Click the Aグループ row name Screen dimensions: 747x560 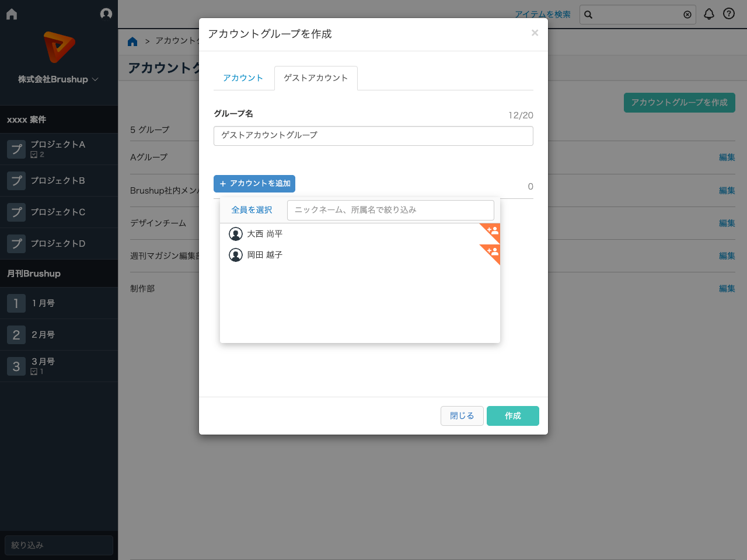149,157
